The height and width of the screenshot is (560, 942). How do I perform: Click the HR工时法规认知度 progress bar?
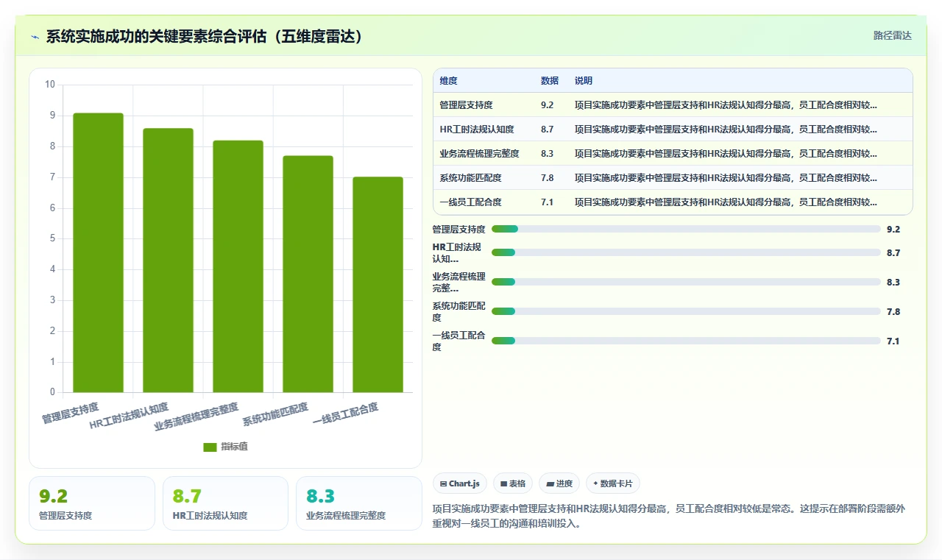(x=686, y=252)
